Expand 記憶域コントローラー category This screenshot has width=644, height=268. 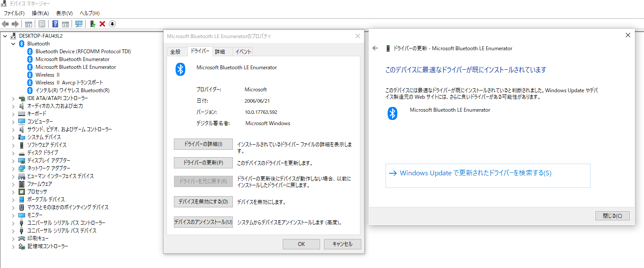[x=13, y=246]
